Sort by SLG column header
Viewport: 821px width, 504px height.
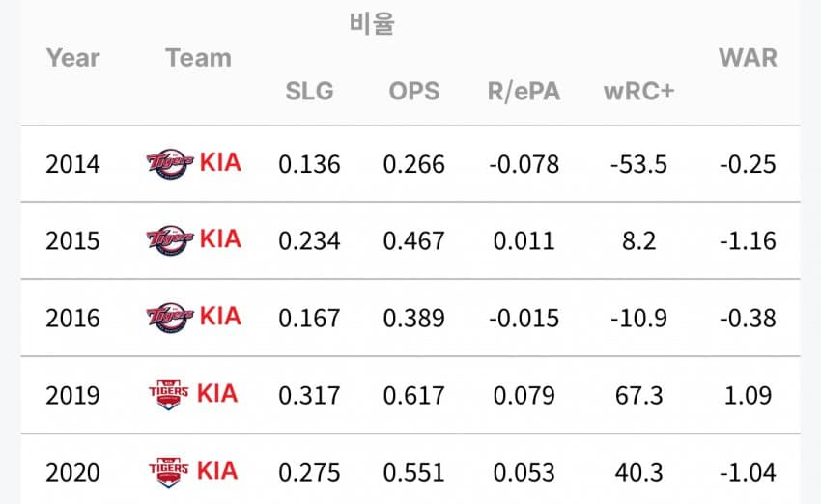(x=309, y=92)
